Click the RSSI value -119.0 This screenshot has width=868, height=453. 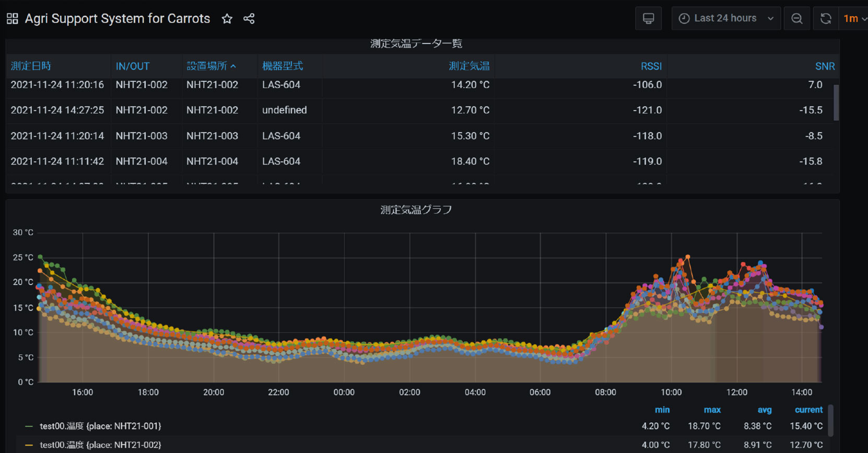coord(648,161)
